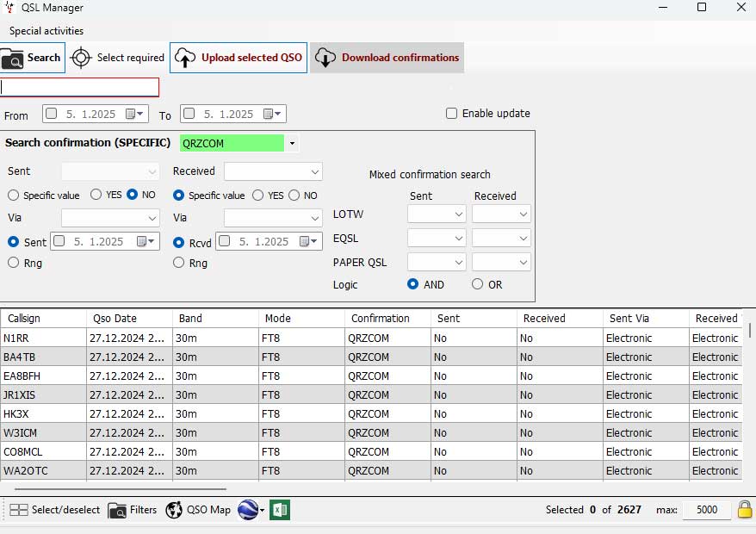
Task: Click Upload selected QSO label
Action: [251, 58]
